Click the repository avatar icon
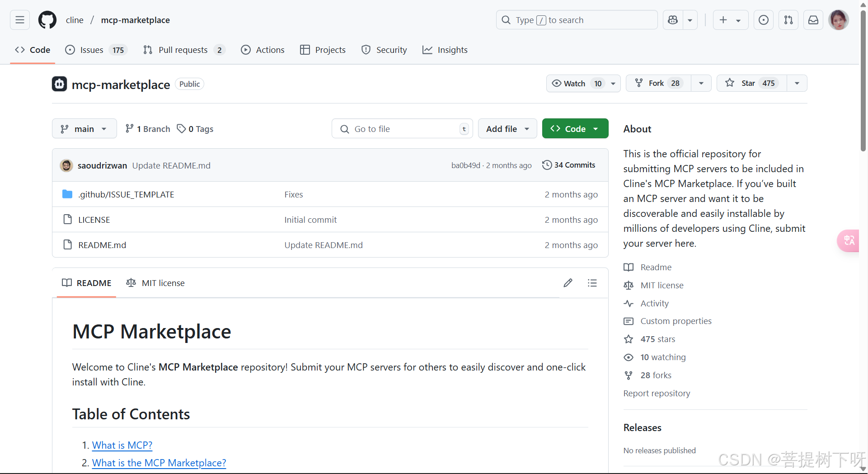Image resolution: width=868 pixels, height=474 pixels. pyautogui.click(x=59, y=84)
